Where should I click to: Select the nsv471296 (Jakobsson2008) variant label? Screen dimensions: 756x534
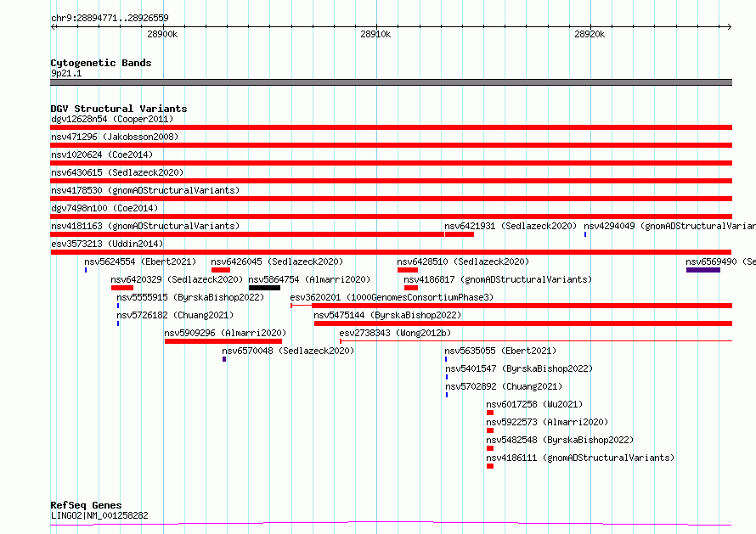pyautogui.click(x=115, y=137)
